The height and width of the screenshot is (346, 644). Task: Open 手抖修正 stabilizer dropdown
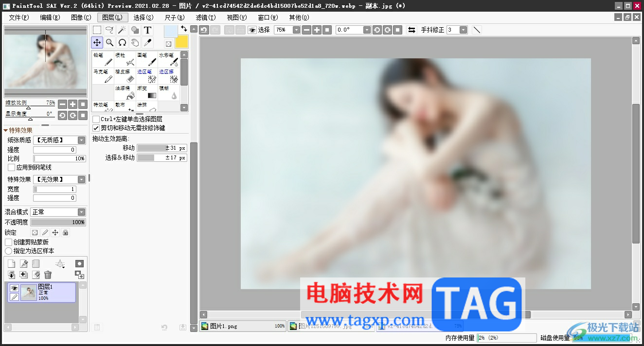click(463, 30)
